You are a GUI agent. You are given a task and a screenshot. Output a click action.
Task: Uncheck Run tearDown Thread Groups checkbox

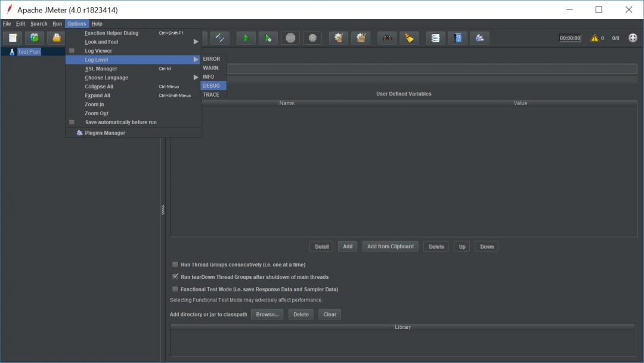click(x=175, y=277)
